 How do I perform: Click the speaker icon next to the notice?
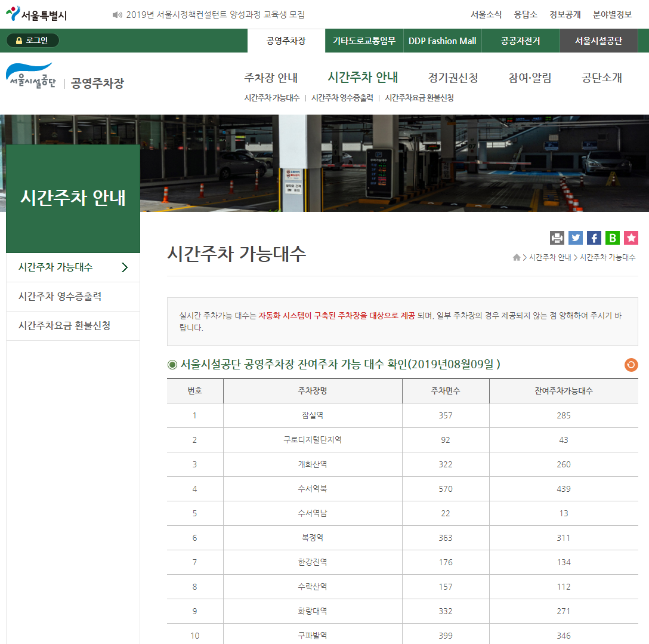pos(118,13)
